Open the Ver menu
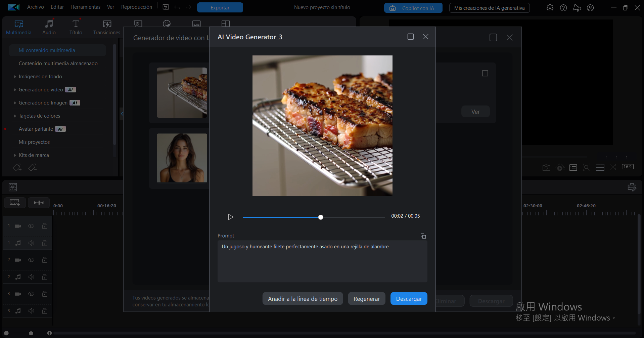 pyautogui.click(x=110, y=7)
